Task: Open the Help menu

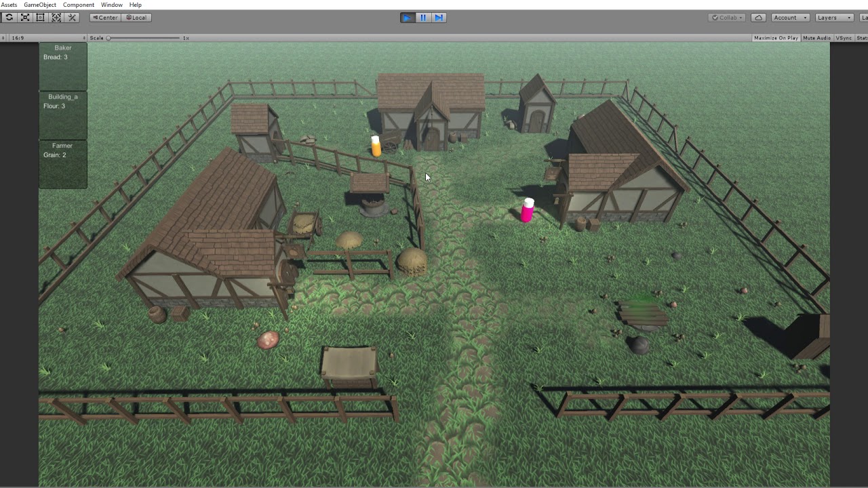Action: pos(136,5)
